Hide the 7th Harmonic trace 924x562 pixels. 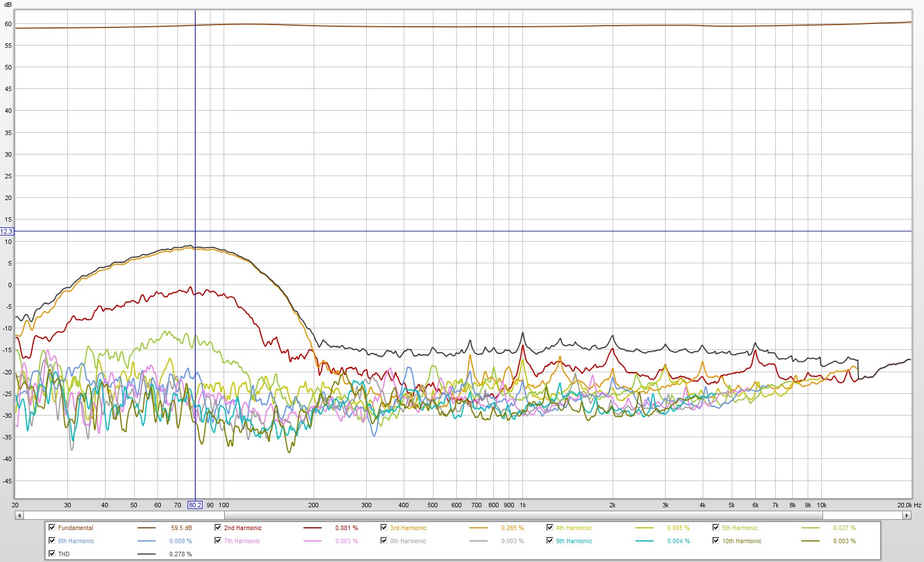(x=218, y=541)
